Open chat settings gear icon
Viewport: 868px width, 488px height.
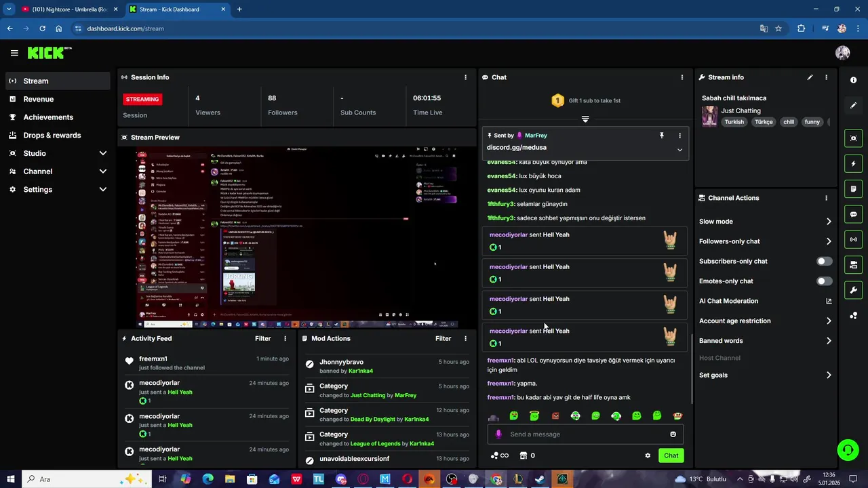point(648,455)
